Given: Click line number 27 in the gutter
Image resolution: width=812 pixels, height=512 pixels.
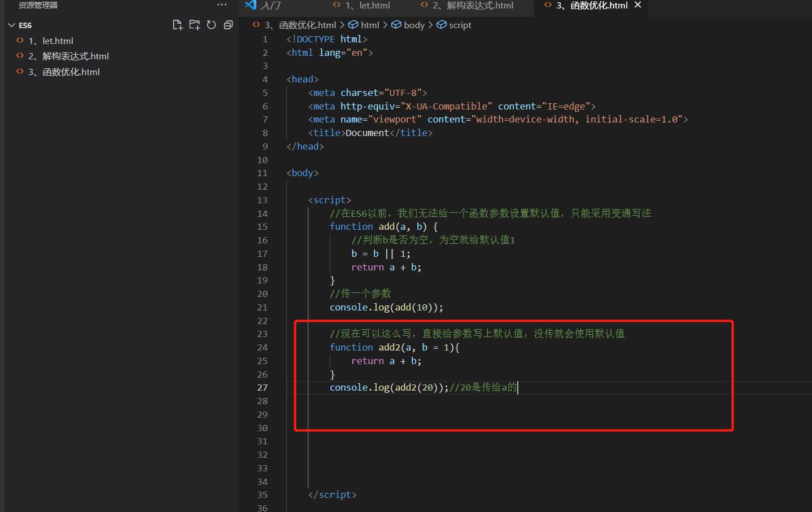Looking at the screenshot, I should [x=262, y=387].
